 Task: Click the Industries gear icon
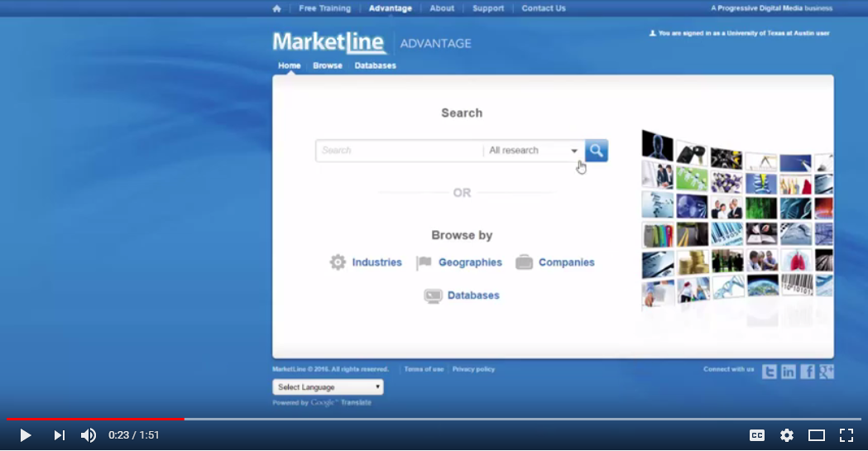click(338, 261)
